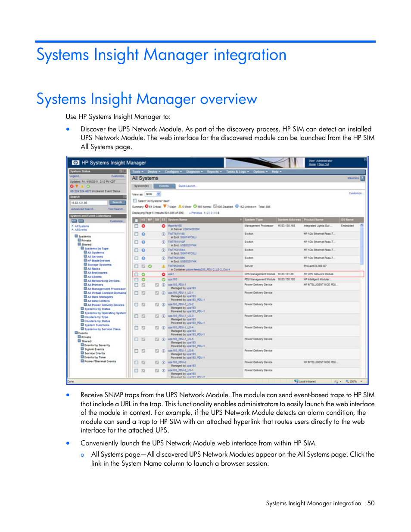Open the Deploy menu
Image resolution: width=411 pixels, height=532 pixels.
[x=154, y=171]
